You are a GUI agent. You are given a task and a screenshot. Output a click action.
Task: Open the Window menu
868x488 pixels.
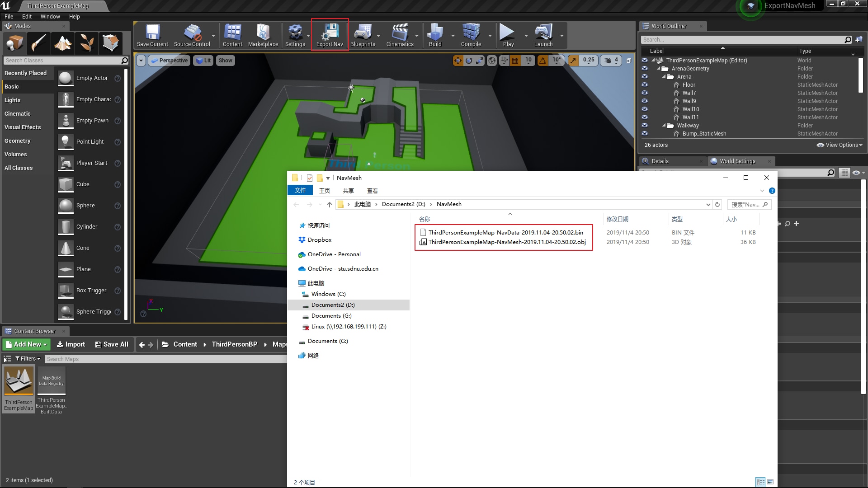(x=50, y=16)
